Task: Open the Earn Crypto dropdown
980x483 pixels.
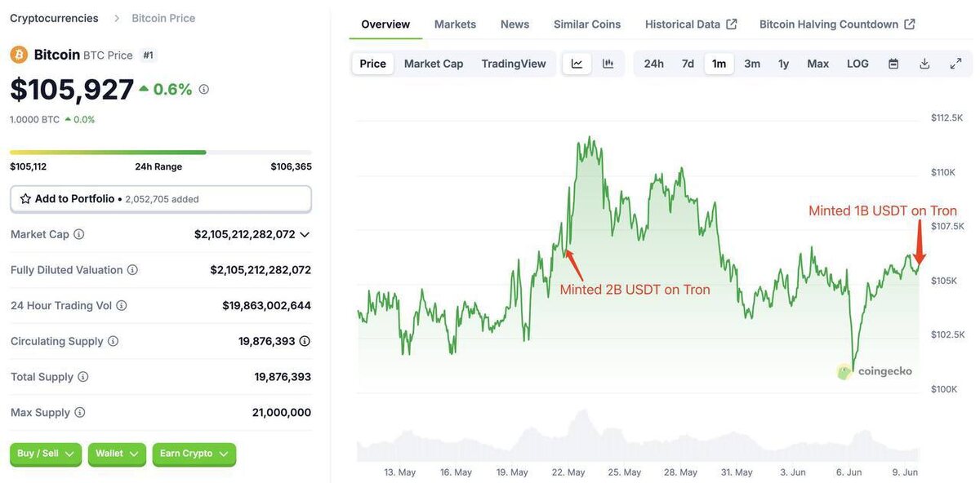Action: click(194, 454)
